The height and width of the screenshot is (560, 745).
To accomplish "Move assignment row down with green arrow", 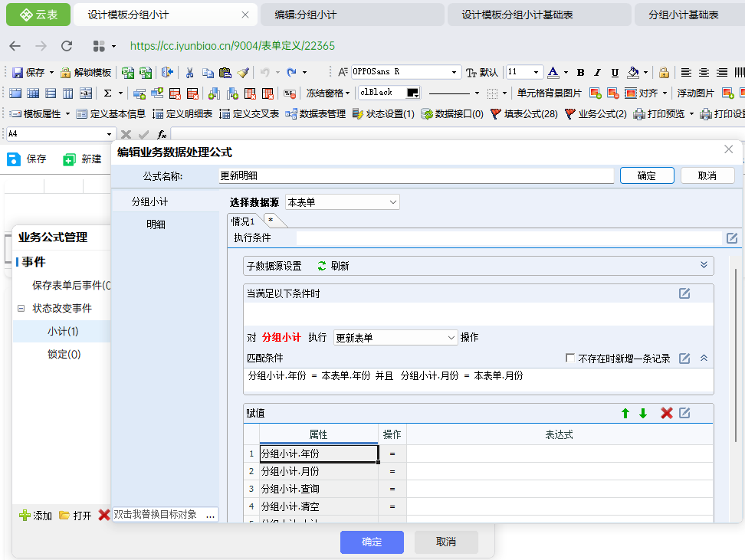I will [643, 413].
